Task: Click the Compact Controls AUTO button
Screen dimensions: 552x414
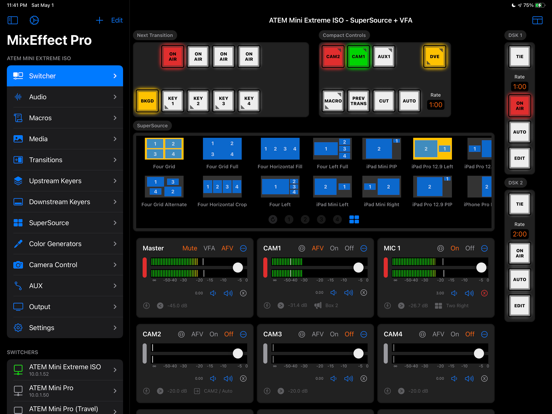Action: (x=409, y=101)
